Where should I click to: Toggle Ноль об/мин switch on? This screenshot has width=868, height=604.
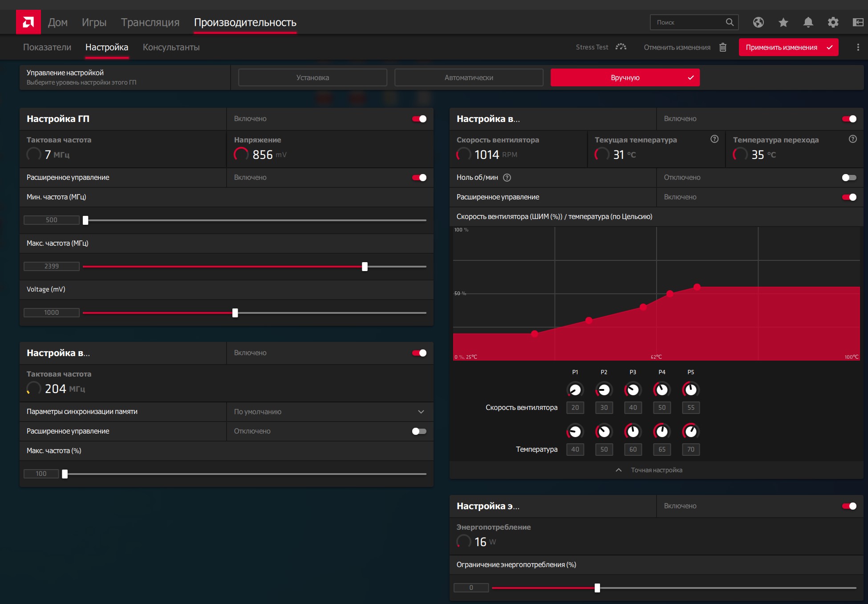coord(849,178)
